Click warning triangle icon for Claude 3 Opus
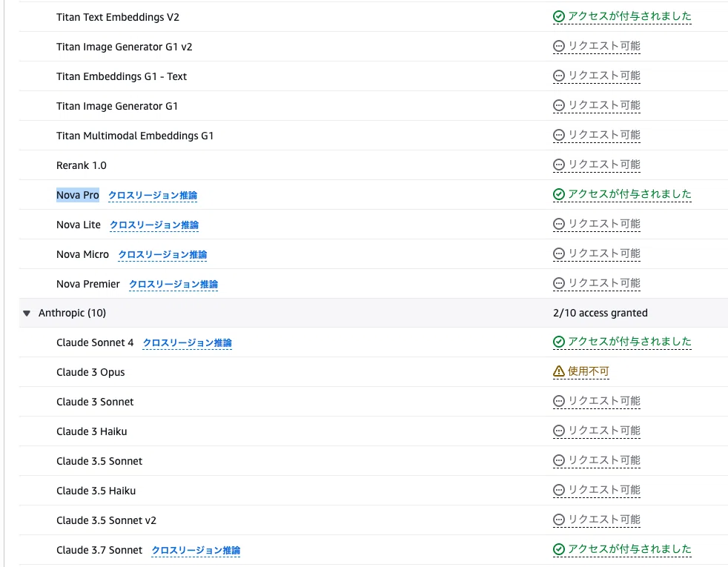 (559, 371)
